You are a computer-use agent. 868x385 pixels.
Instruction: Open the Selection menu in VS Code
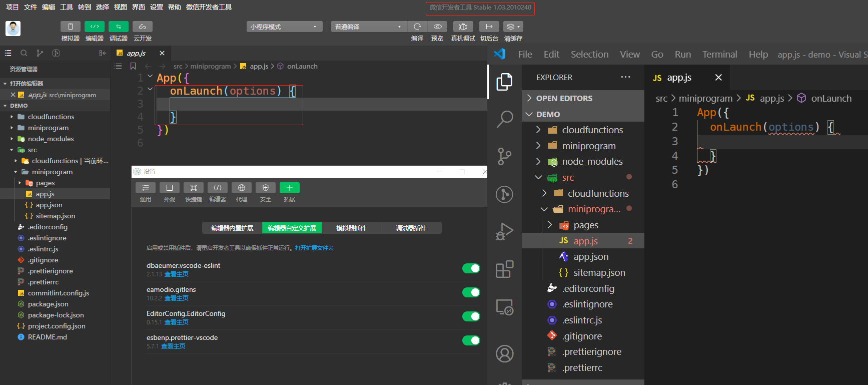point(589,54)
